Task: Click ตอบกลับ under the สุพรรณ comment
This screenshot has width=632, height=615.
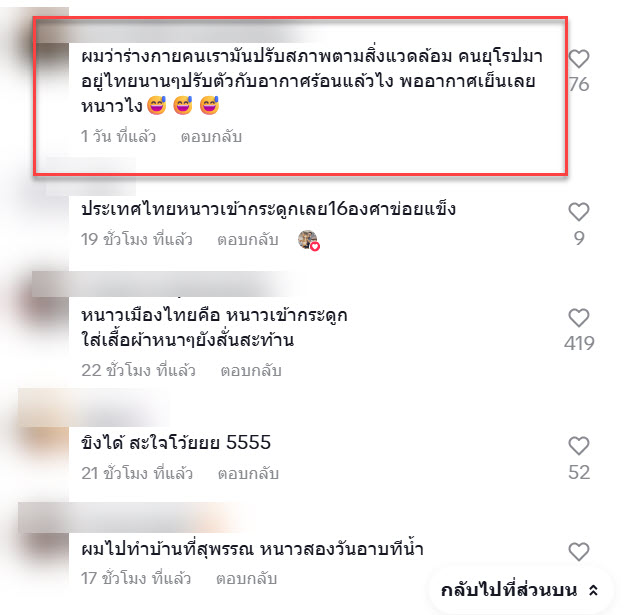Action: point(247,579)
